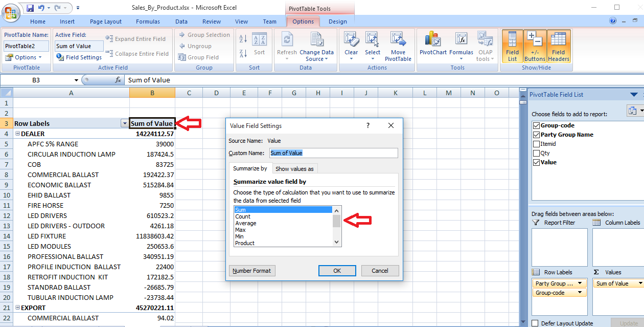Switch to Show values as tab
The width and height of the screenshot is (644, 327).
click(x=294, y=169)
